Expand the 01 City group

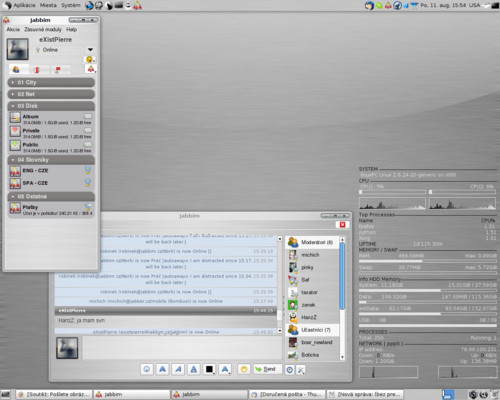51,82
